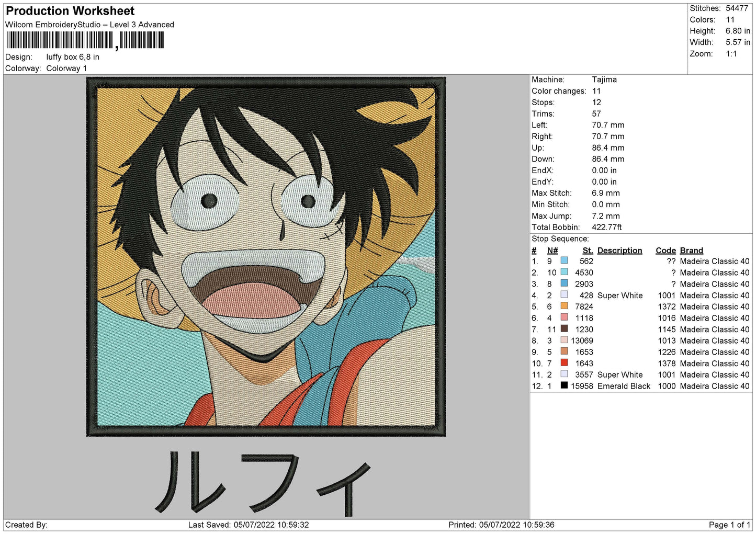Click the pink swatch for stop 6
This screenshot has width=756, height=534.
564,317
